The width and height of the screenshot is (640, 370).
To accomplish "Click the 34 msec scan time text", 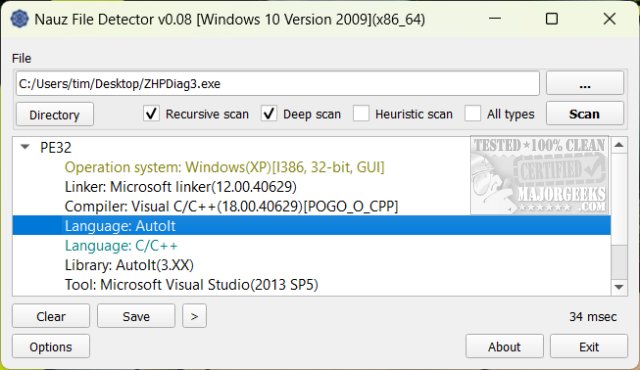I will [x=593, y=316].
